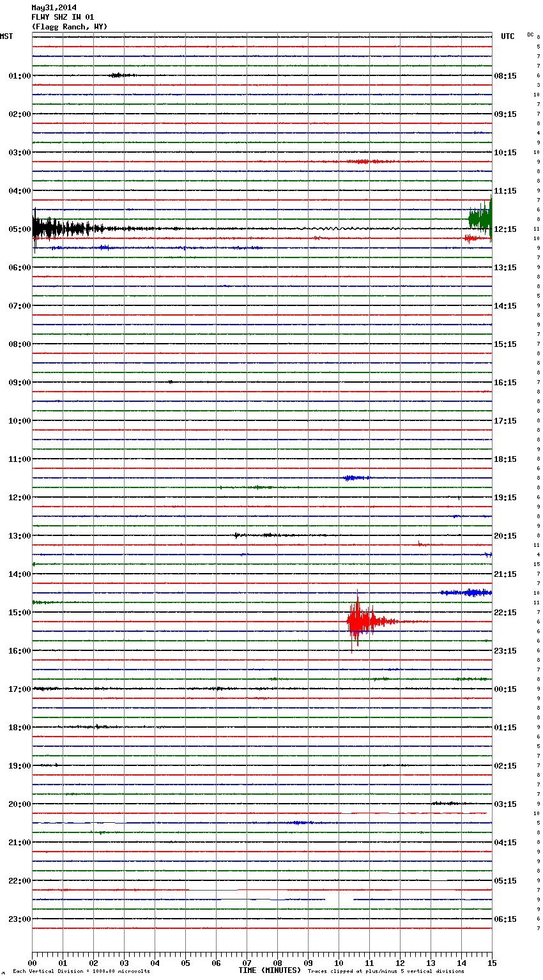This screenshot has width=543, height=980.
Task: Click the 18:15 UTC time label
Action: [505, 459]
